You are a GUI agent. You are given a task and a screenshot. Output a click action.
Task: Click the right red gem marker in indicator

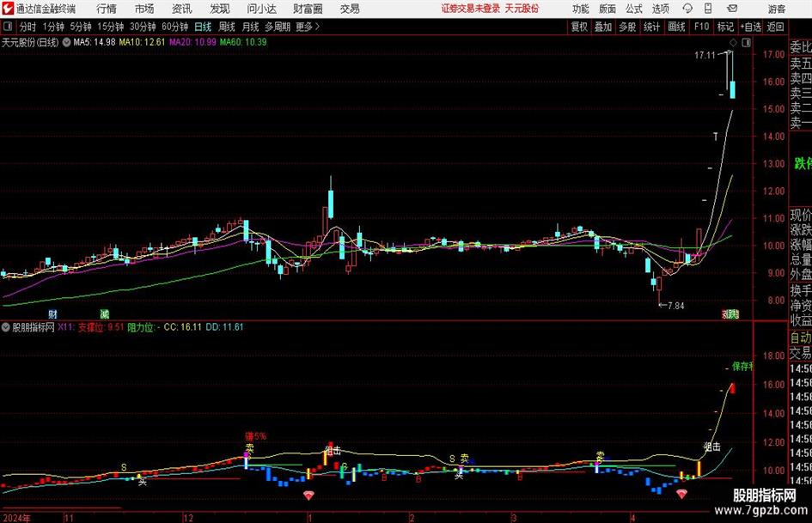tap(681, 495)
